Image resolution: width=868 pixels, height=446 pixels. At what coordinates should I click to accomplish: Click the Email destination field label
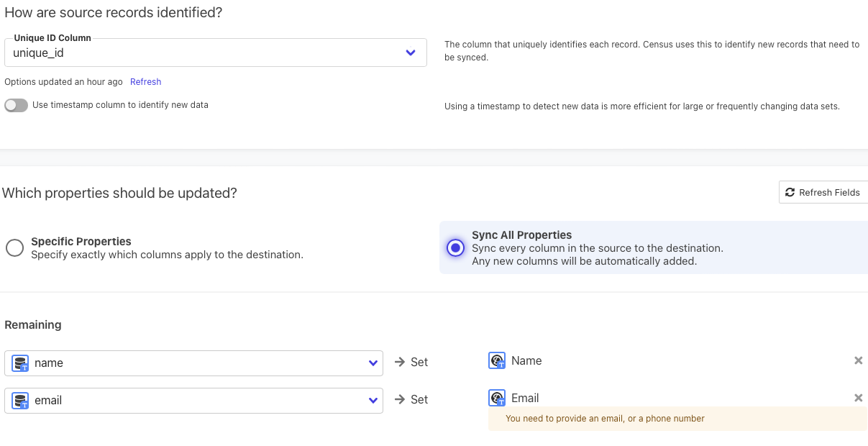[x=525, y=399]
